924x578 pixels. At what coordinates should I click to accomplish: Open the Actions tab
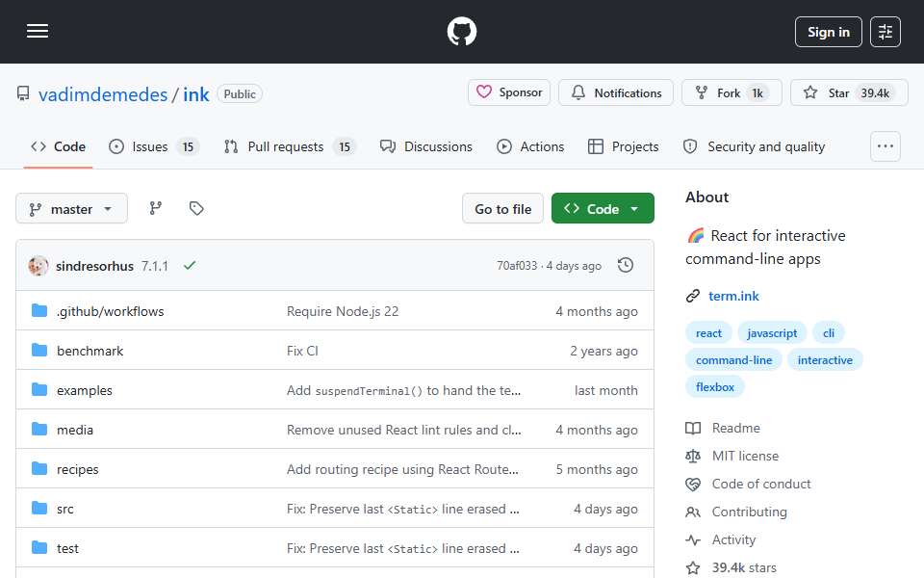pyautogui.click(x=530, y=146)
